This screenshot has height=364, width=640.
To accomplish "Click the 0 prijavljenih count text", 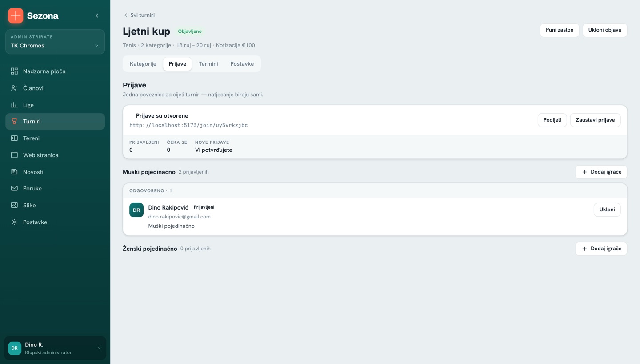I will [x=195, y=249].
